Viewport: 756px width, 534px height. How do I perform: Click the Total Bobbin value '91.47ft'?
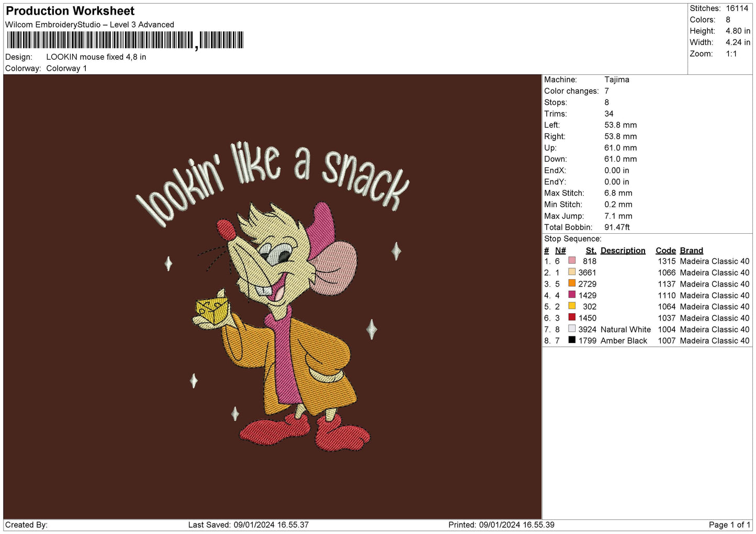tap(617, 228)
